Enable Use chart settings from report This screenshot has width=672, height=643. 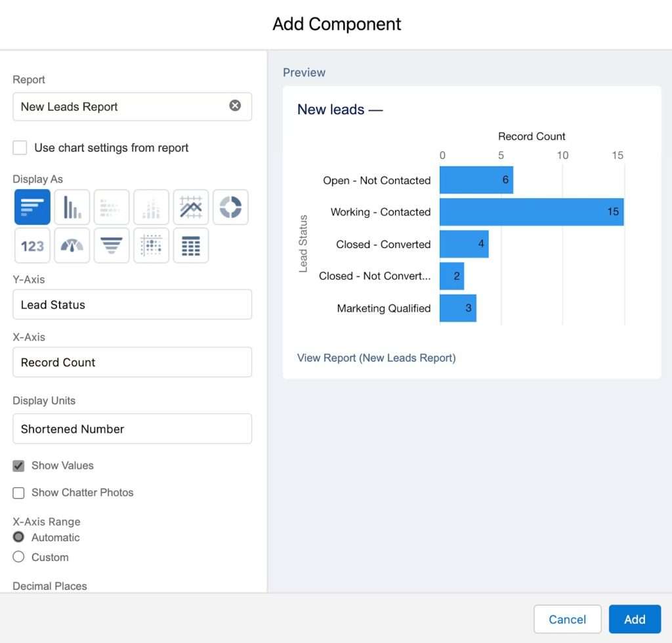pyautogui.click(x=19, y=148)
